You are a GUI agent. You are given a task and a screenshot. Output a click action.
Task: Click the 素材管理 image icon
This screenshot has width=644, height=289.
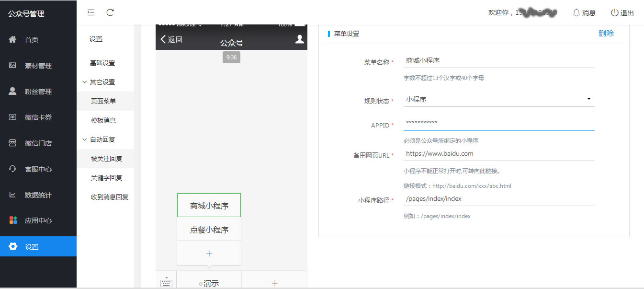pyautogui.click(x=13, y=66)
